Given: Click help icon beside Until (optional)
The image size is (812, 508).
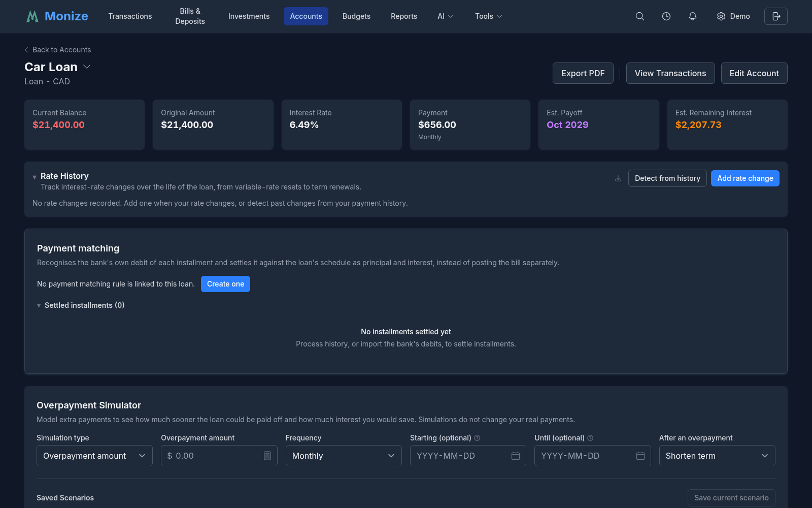Looking at the screenshot, I should point(590,438).
